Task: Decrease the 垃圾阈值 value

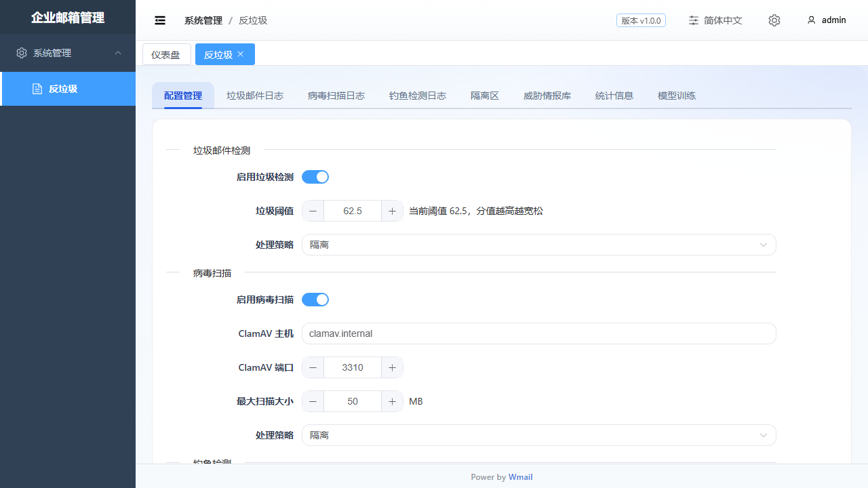Action: tap(313, 211)
